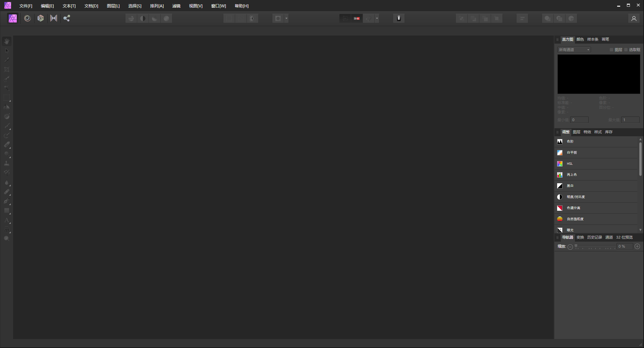Select the Blur Brush droplet tool
Screen dimensions: 644x348
[x=7, y=183]
